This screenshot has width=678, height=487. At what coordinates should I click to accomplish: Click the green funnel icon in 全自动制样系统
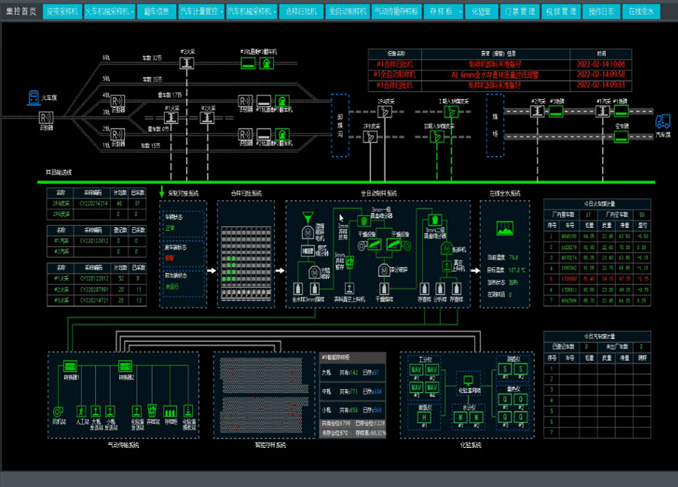pyautogui.click(x=305, y=214)
